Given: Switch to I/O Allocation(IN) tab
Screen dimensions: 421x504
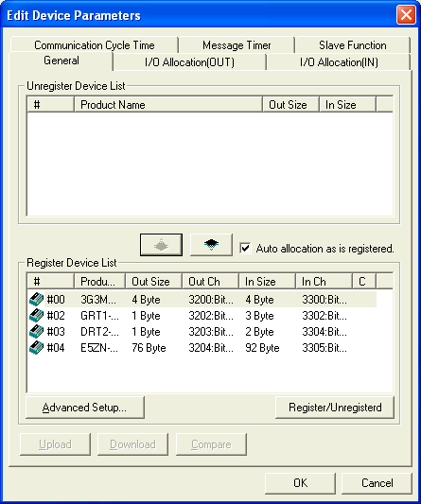Looking at the screenshot, I should point(339,62).
